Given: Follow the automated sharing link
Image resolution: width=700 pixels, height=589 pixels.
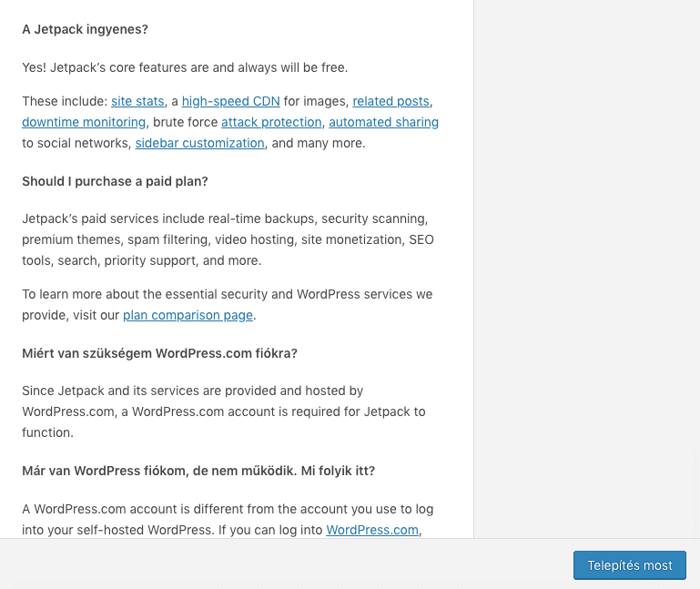Looking at the screenshot, I should coord(384,122).
